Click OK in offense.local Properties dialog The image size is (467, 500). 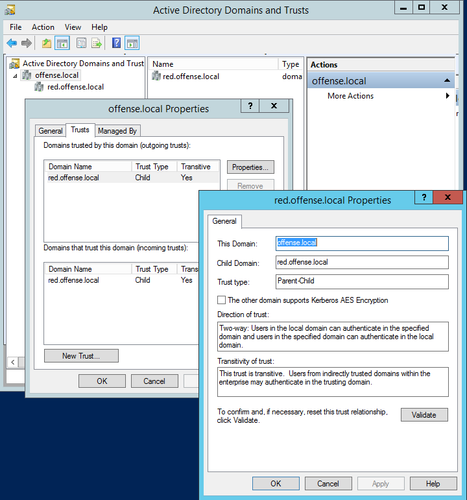(102, 381)
